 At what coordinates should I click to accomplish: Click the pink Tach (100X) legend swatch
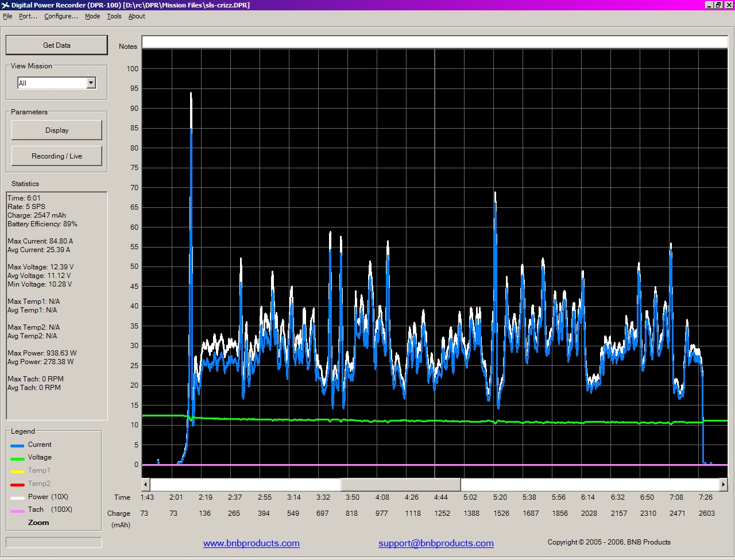[x=17, y=511]
